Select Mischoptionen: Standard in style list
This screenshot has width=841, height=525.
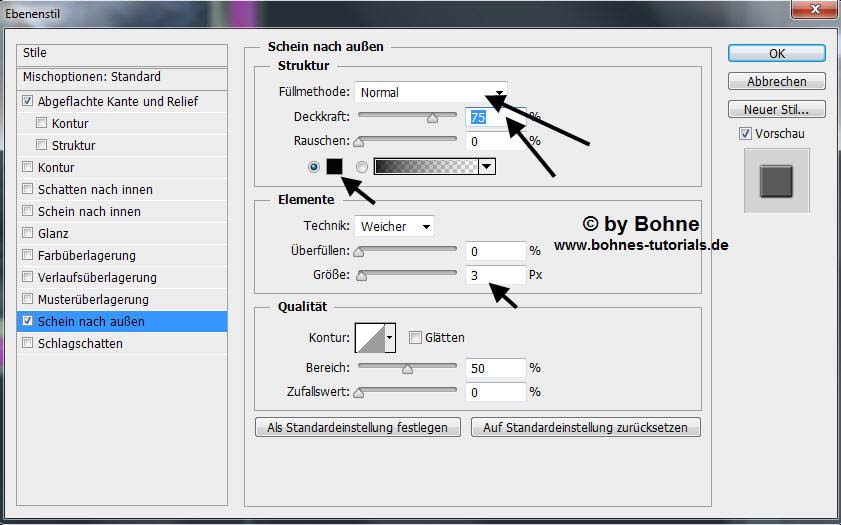pyautogui.click(x=92, y=77)
